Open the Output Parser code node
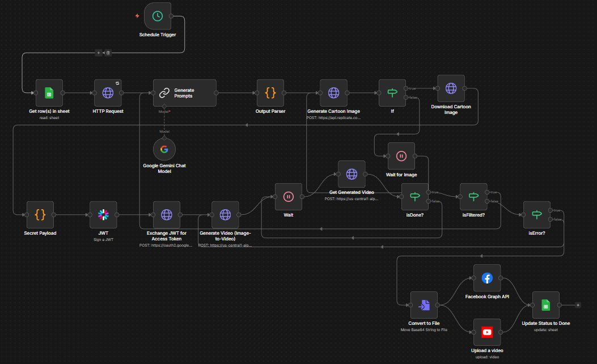Image resolution: width=597 pixels, height=364 pixels. click(270, 92)
